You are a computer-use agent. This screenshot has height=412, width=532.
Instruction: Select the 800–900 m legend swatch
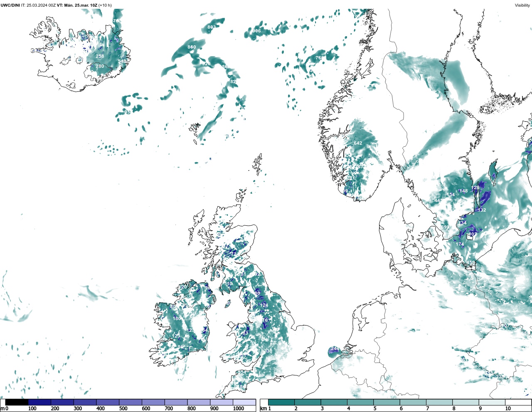(199, 402)
